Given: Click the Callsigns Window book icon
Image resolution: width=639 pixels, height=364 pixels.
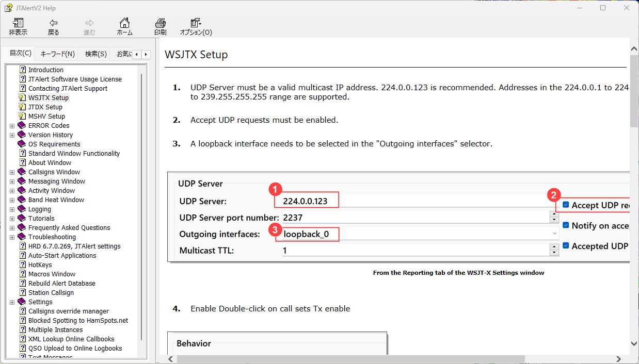Looking at the screenshot, I should pos(22,172).
